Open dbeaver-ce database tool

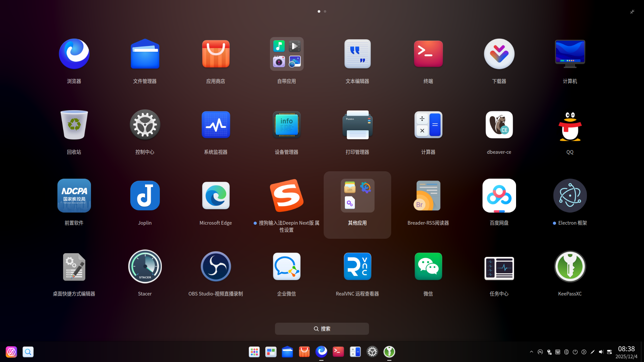(x=499, y=125)
